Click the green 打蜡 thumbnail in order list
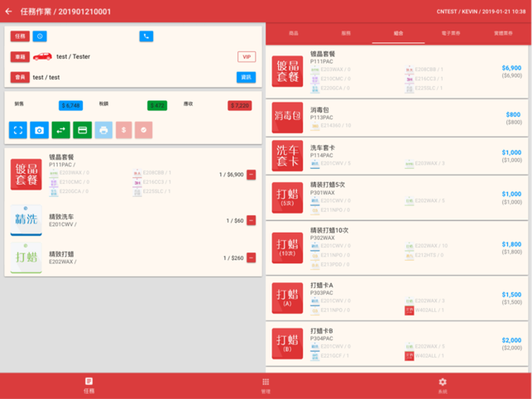Viewport: 532px width, 399px height. pos(26,257)
